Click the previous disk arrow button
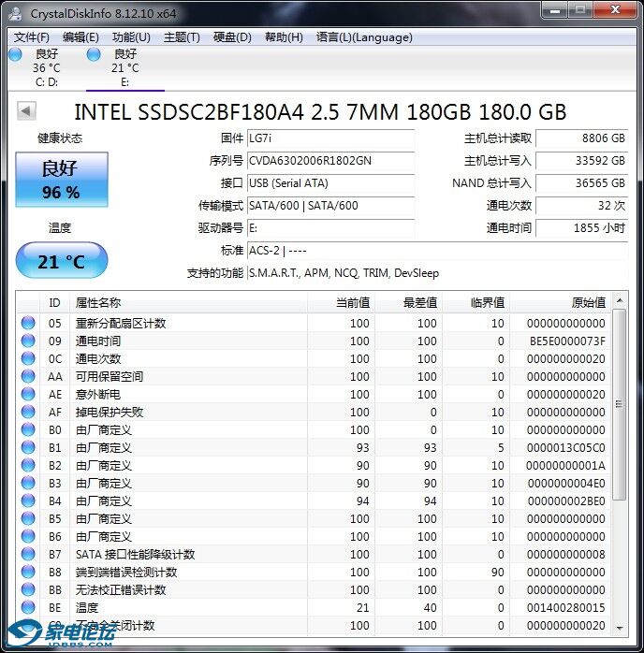Viewport: 644px width, 653px height. [x=26, y=111]
